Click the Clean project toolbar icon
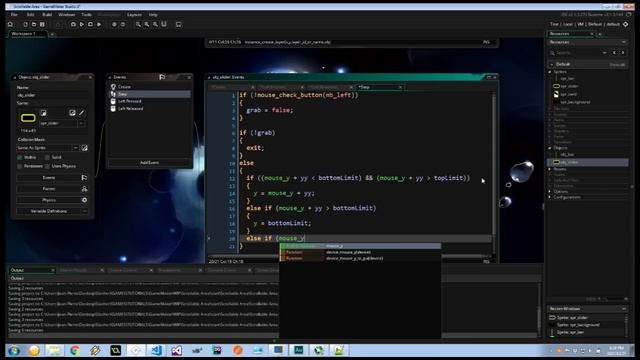 pyautogui.click(x=99, y=24)
